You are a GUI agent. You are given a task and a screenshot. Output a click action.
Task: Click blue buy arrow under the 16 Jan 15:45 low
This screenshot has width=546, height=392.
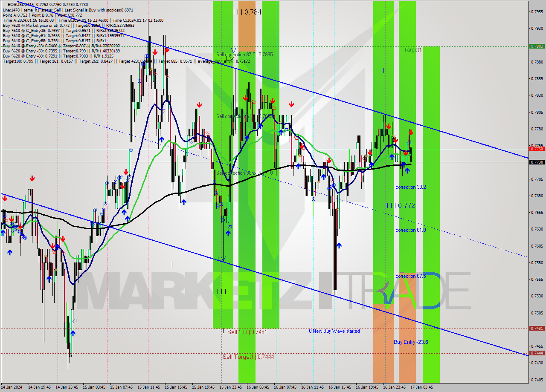point(339,245)
